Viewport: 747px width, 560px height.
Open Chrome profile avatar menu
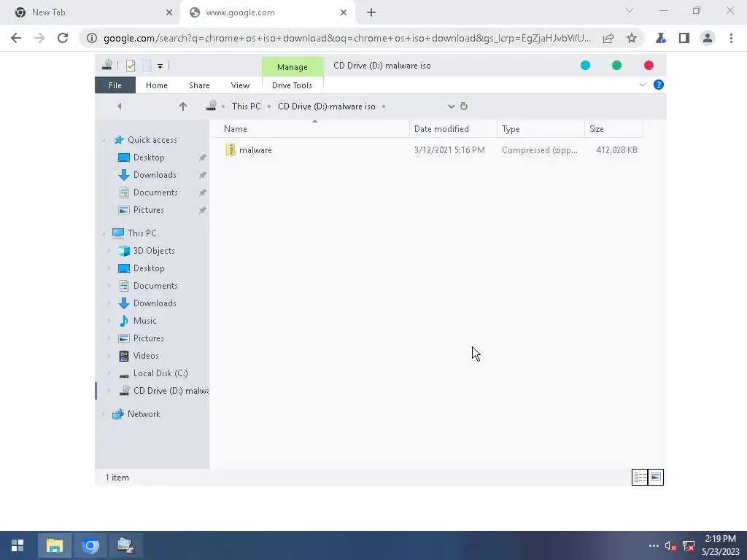(x=708, y=38)
